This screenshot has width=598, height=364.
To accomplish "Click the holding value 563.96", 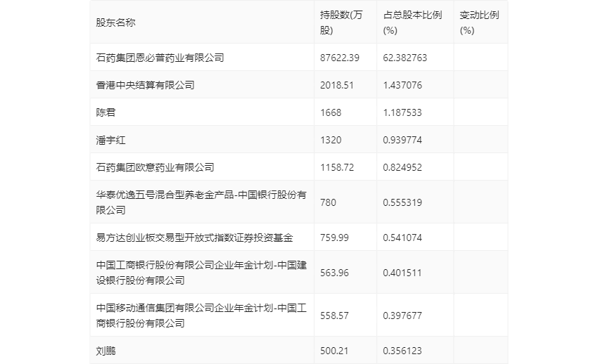I will [x=334, y=273].
